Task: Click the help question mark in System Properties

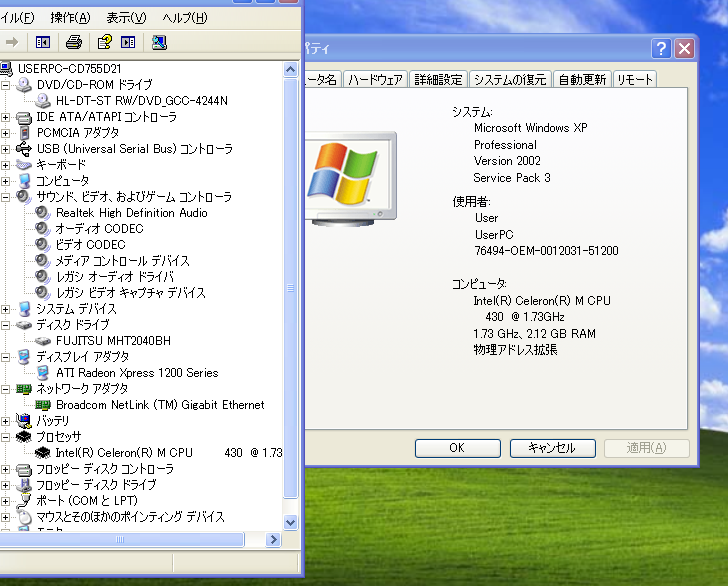Action: click(661, 48)
